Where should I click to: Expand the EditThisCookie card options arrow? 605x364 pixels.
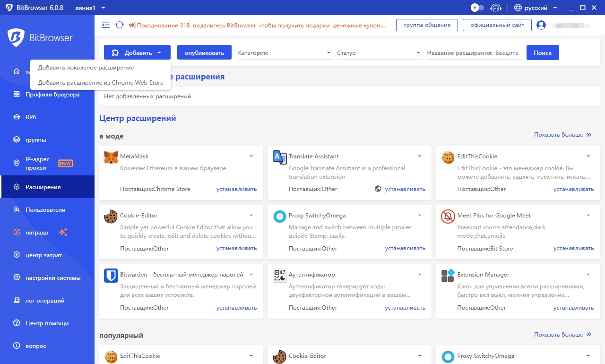click(588, 156)
